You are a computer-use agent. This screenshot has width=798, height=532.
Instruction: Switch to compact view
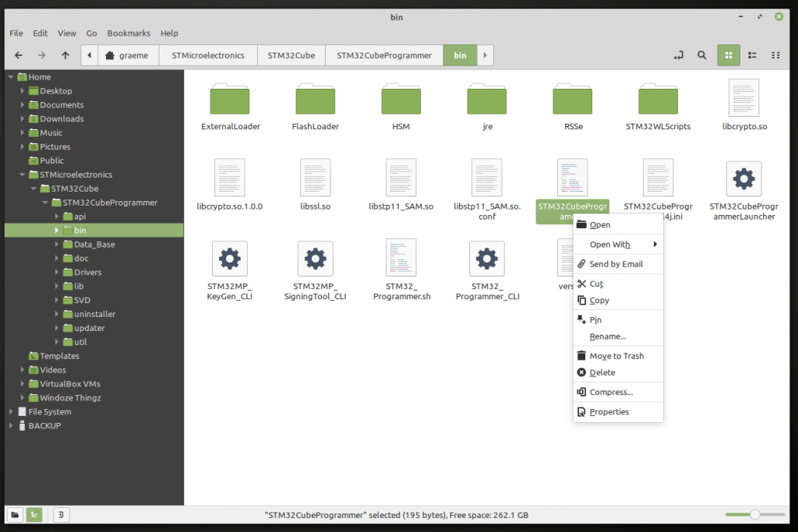(775, 55)
